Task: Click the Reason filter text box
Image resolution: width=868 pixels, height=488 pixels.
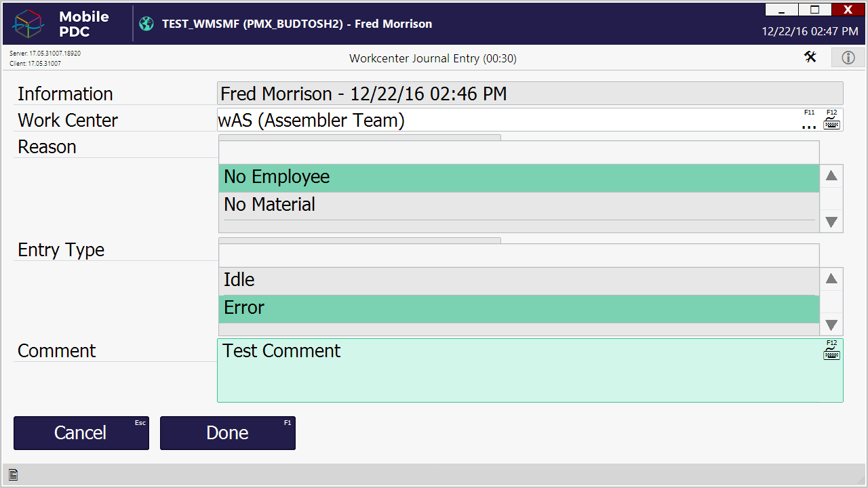Action: pyautogui.click(x=519, y=152)
